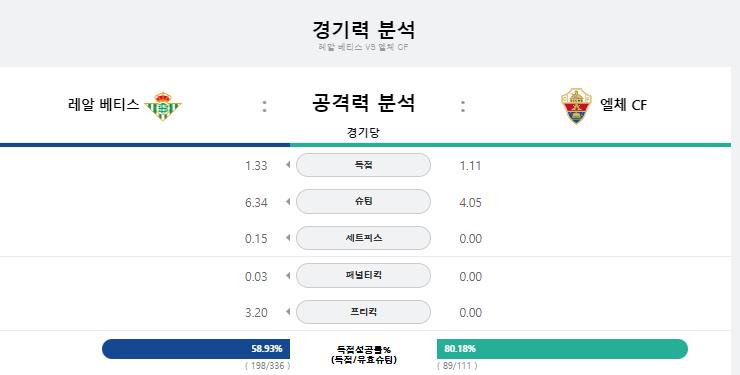Click the colon separator left of heading

[x=264, y=106]
